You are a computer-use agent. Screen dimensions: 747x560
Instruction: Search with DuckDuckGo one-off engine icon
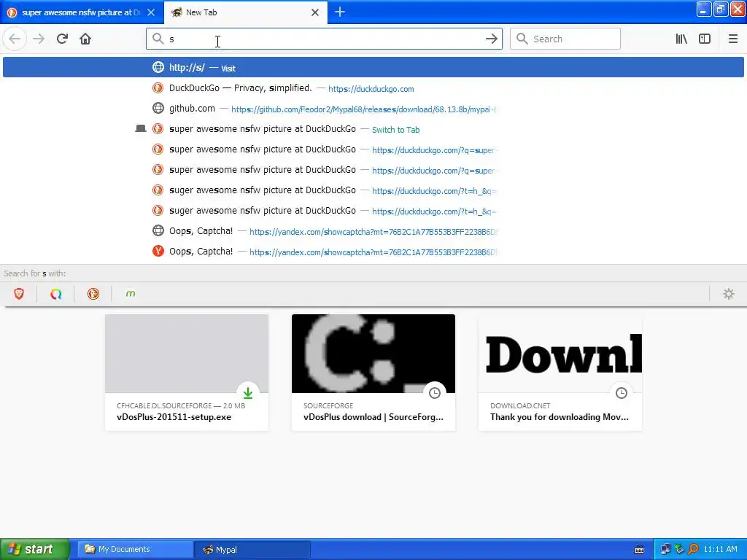click(93, 294)
